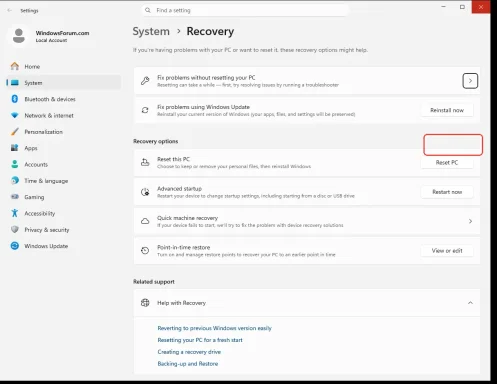Go to Home settings page

[64, 66]
